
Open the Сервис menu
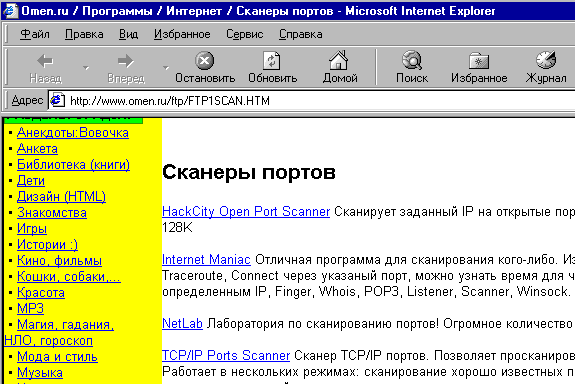coord(245,34)
